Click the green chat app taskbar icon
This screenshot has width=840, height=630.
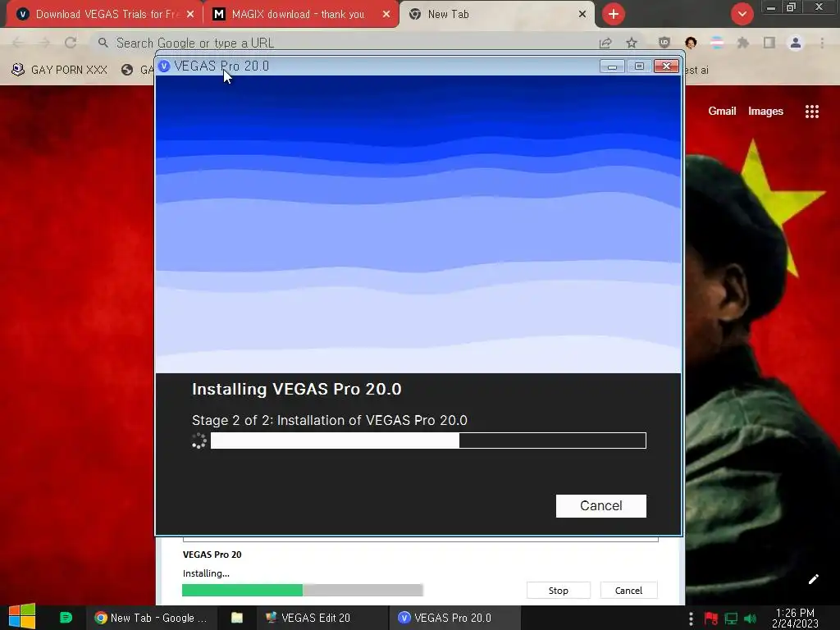point(66,617)
